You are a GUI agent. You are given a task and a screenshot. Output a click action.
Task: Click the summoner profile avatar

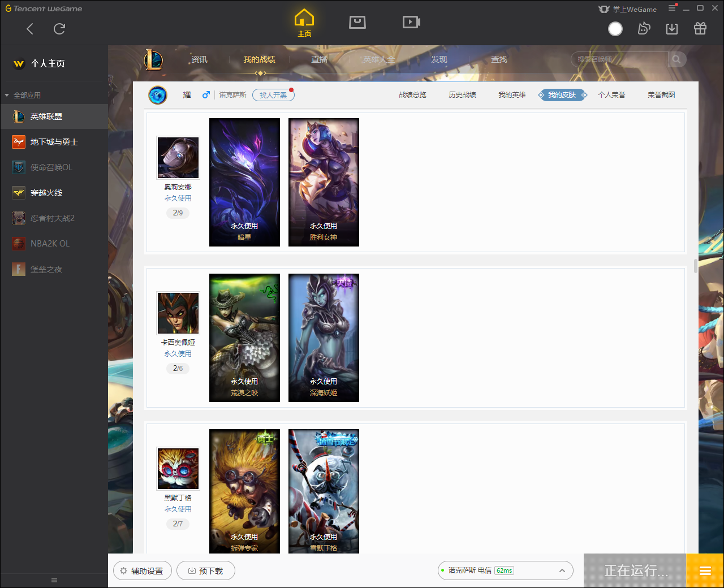pos(158,95)
